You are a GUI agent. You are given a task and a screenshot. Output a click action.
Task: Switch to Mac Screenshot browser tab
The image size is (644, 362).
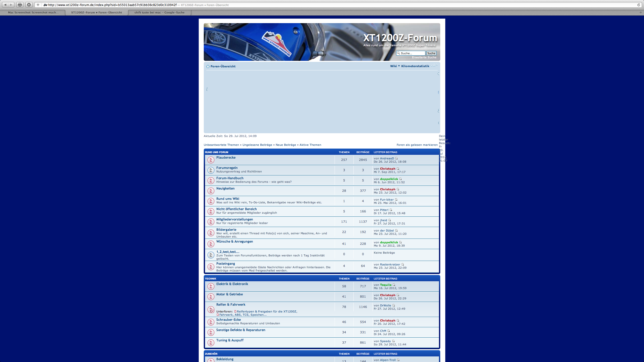(33, 13)
